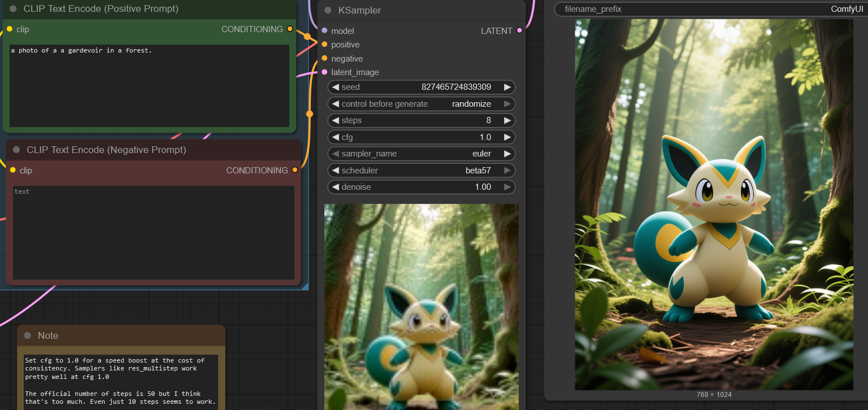Click the KSampler model input socket
868x410 pixels.
324,30
